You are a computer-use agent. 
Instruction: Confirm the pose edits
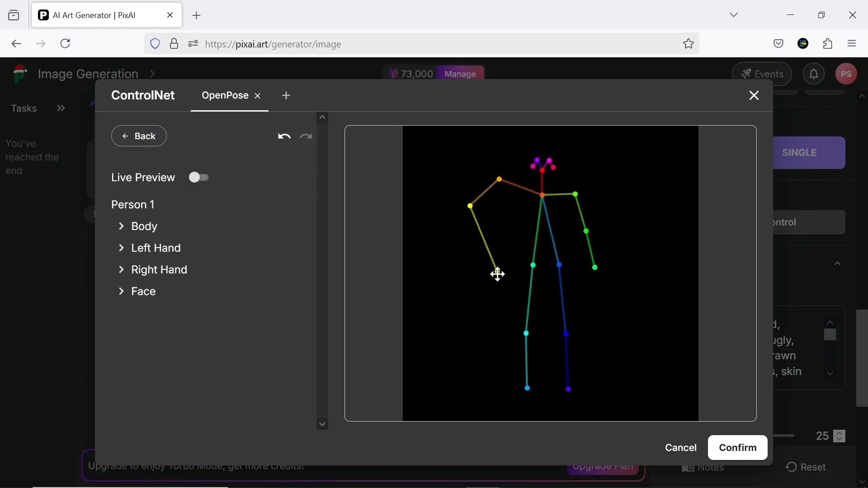point(737,447)
